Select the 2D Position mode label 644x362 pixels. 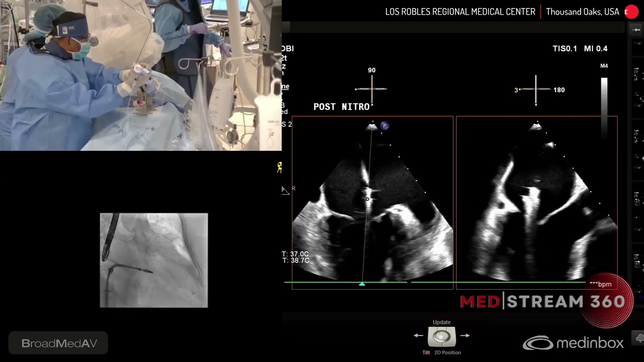[x=447, y=352]
